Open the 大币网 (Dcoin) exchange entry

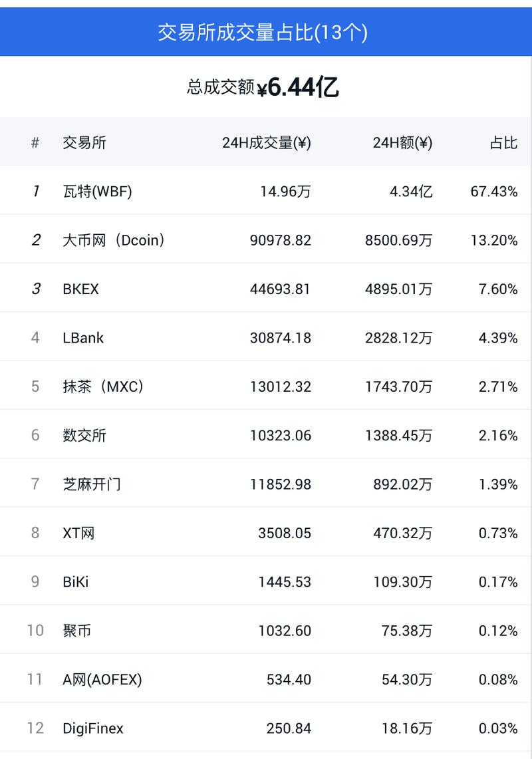(x=113, y=240)
